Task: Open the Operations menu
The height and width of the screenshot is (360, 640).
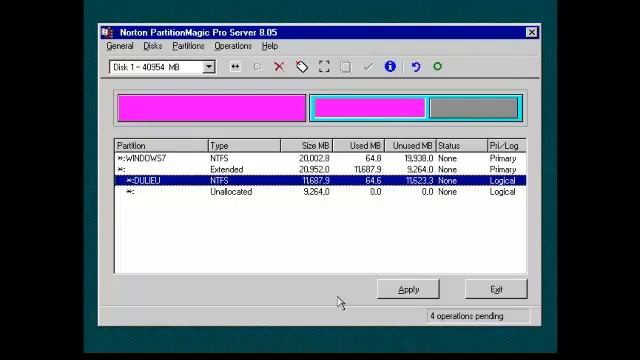Action: 233,46
